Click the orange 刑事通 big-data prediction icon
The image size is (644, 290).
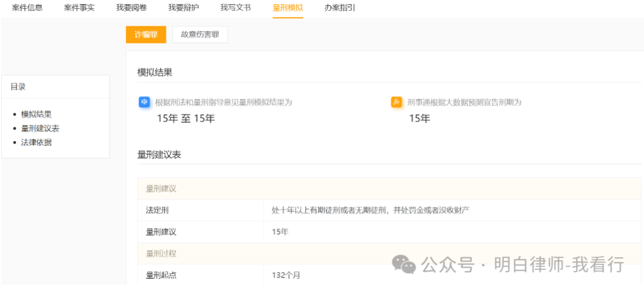[397, 102]
